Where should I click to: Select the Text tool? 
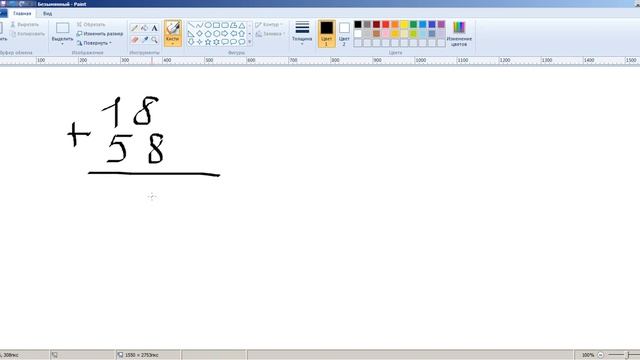click(154, 28)
